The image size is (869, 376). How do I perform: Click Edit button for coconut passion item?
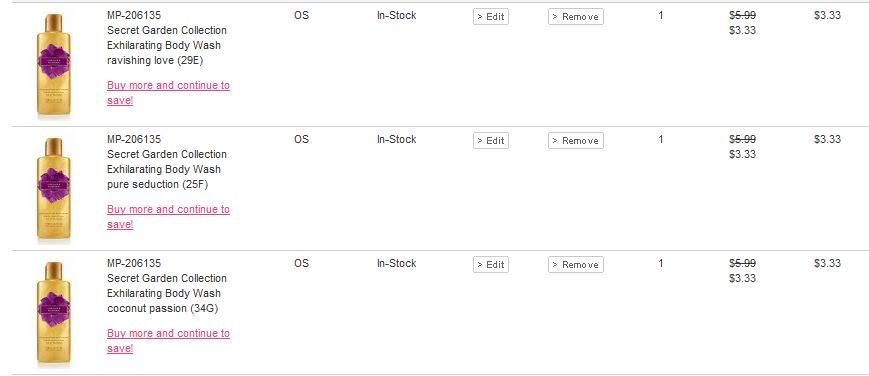coord(490,265)
